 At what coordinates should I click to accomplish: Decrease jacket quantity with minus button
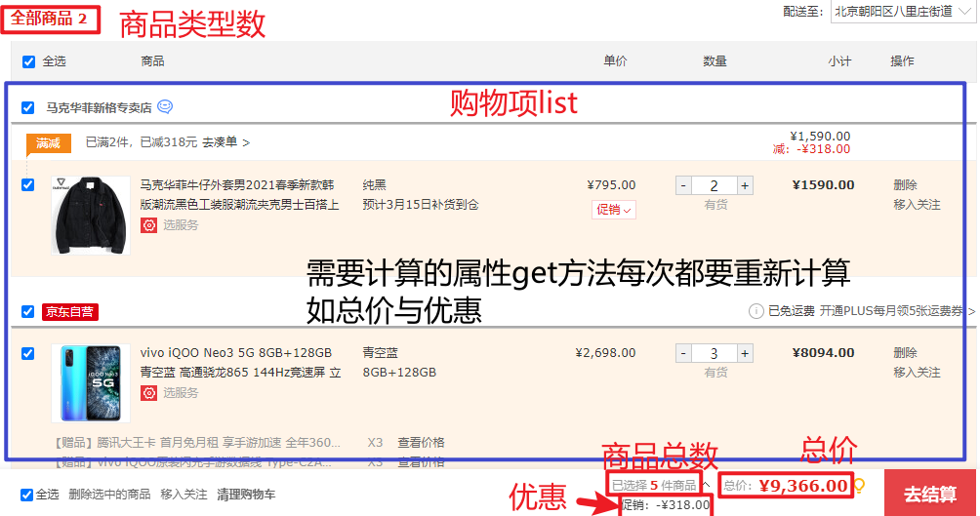click(x=683, y=185)
